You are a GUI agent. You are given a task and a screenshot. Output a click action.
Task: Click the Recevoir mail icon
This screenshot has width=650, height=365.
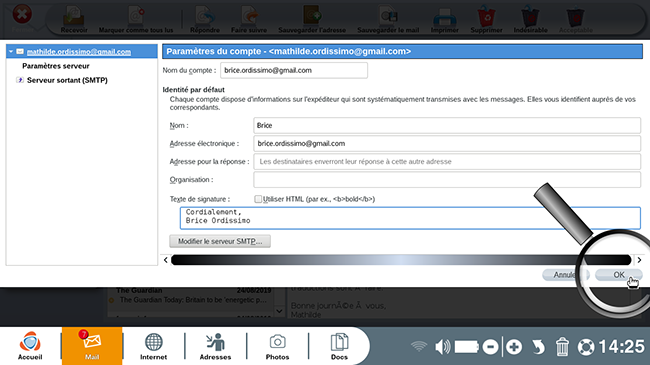[74, 17]
